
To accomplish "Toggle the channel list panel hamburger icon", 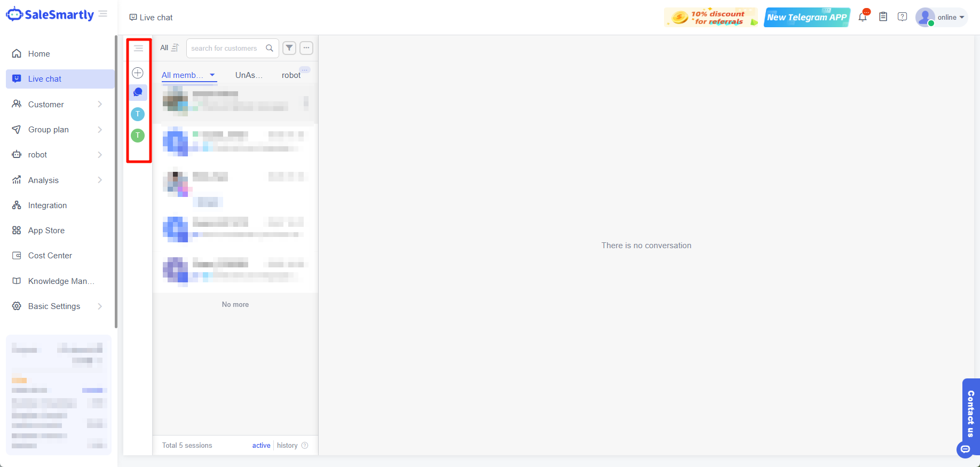I will coord(138,49).
